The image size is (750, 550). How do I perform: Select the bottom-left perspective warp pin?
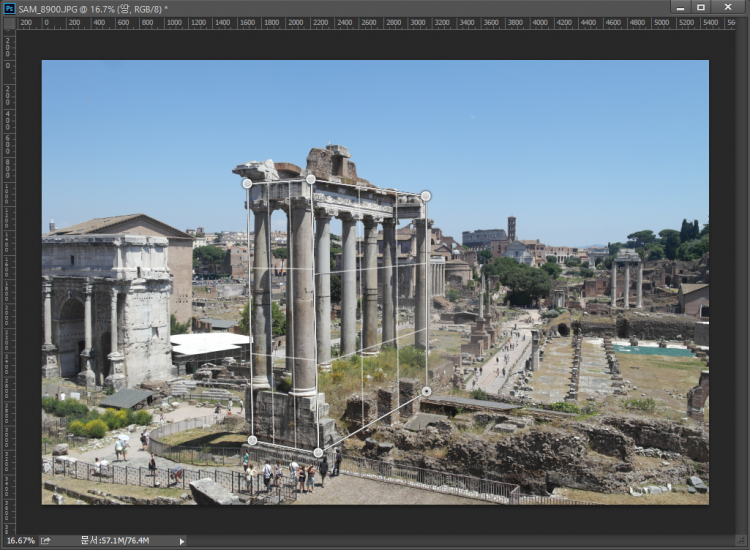pos(252,440)
